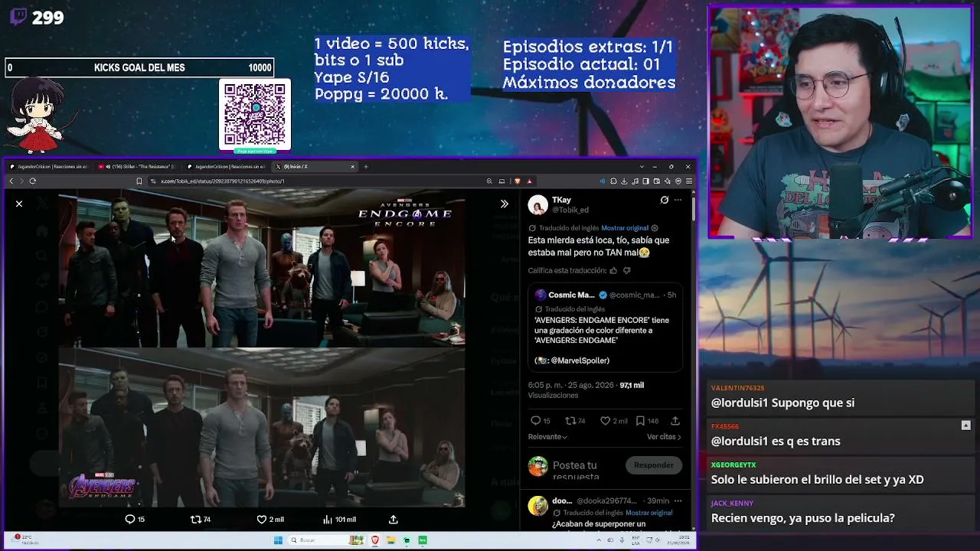Collapse the tweet side panel with double chevron
Viewport: 980px width, 551px height.
coord(504,204)
